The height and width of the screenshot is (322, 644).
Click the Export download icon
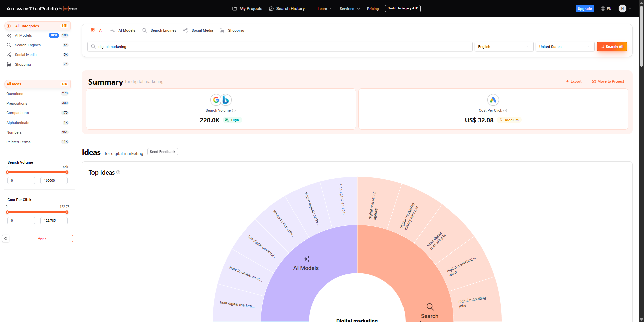[567, 82]
